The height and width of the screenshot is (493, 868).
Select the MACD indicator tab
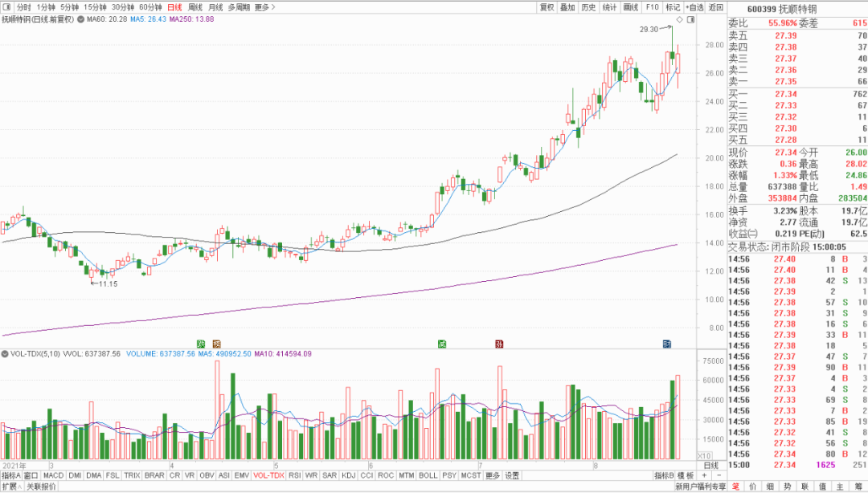coord(53,476)
